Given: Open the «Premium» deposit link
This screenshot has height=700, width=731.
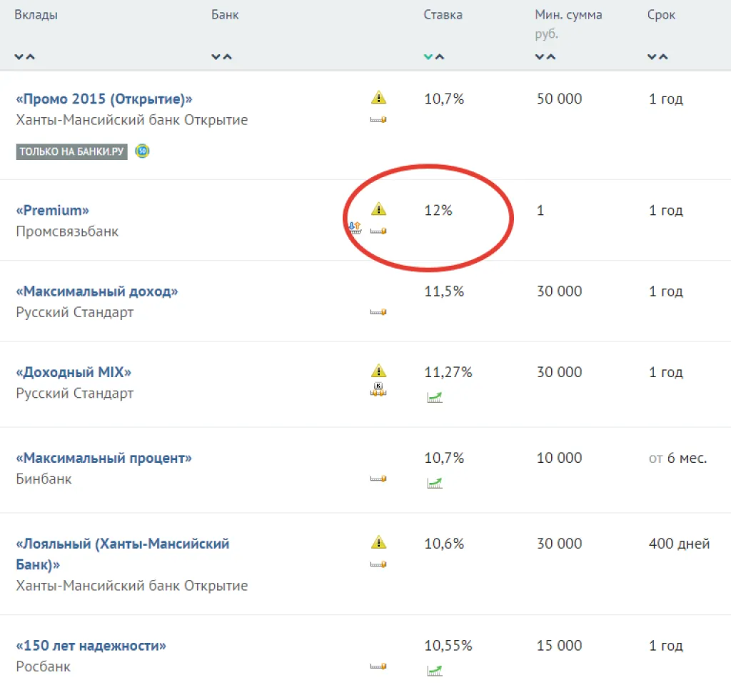Looking at the screenshot, I should 53,211.
